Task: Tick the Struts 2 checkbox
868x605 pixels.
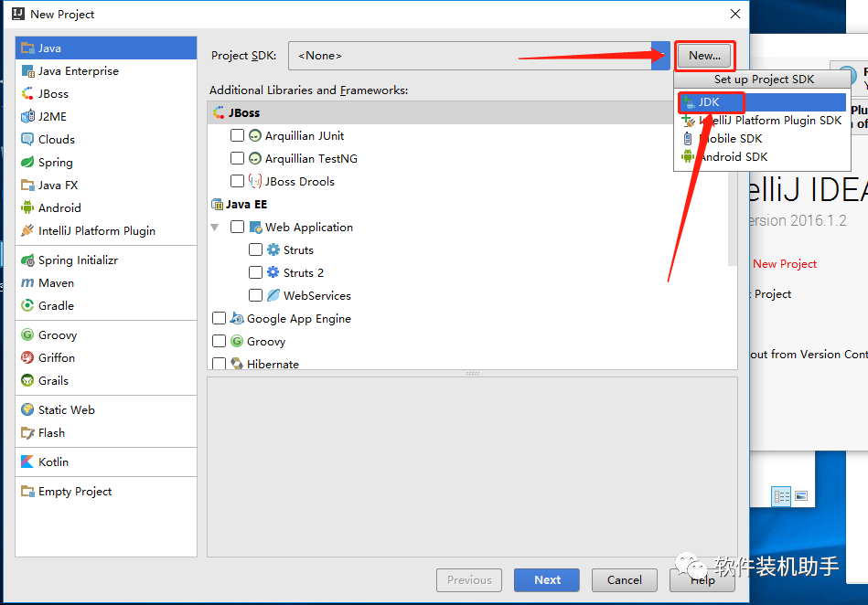Action: tap(255, 272)
